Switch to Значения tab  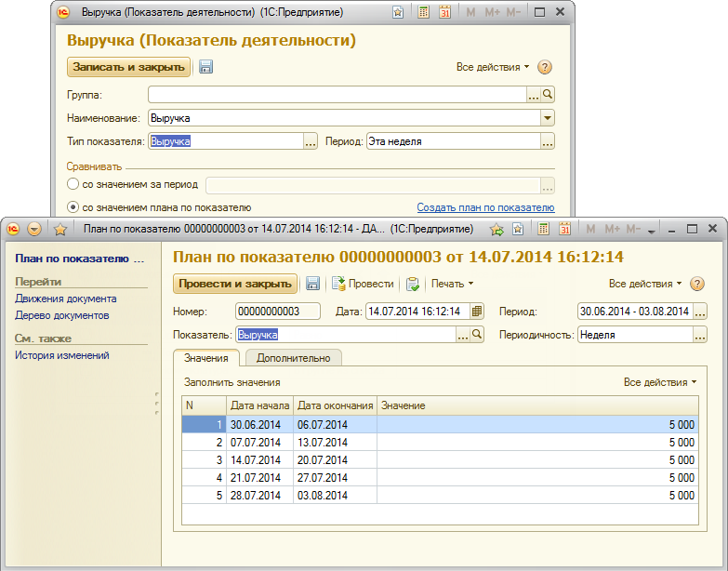pyautogui.click(x=205, y=358)
